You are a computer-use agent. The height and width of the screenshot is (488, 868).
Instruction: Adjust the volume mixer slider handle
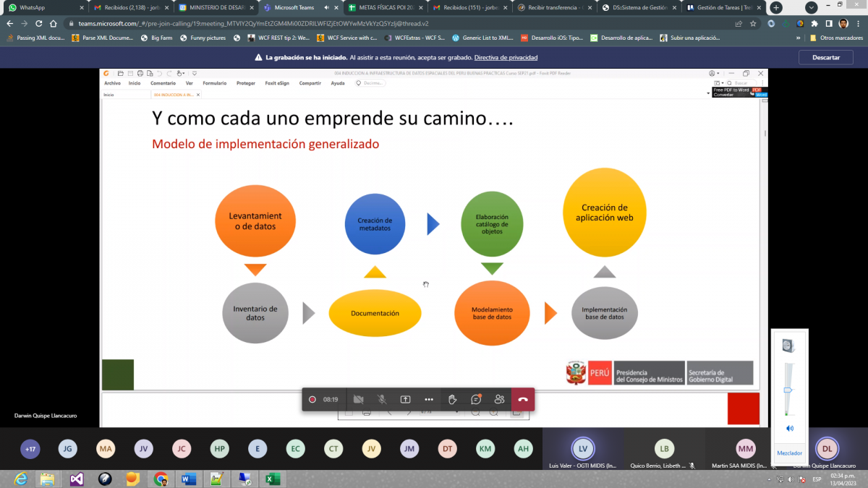pos(788,390)
